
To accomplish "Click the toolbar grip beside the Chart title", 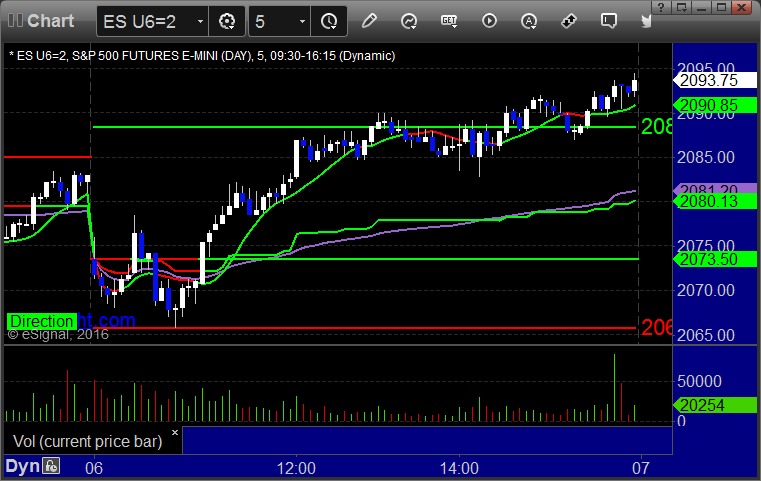I will (x=15, y=21).
